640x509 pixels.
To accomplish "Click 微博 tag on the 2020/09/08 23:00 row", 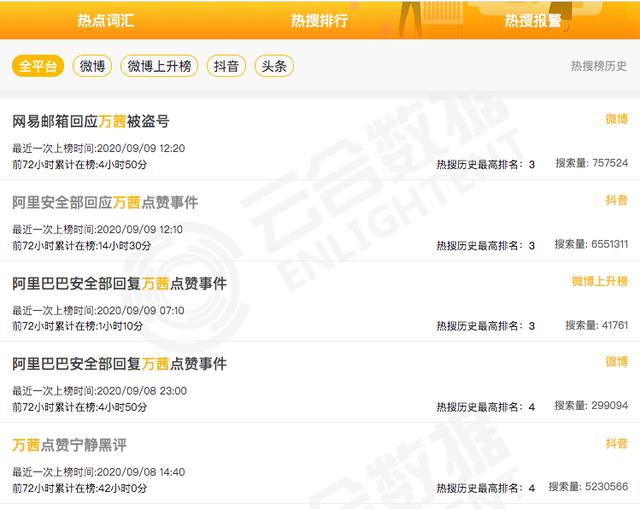I will (616, 361).
